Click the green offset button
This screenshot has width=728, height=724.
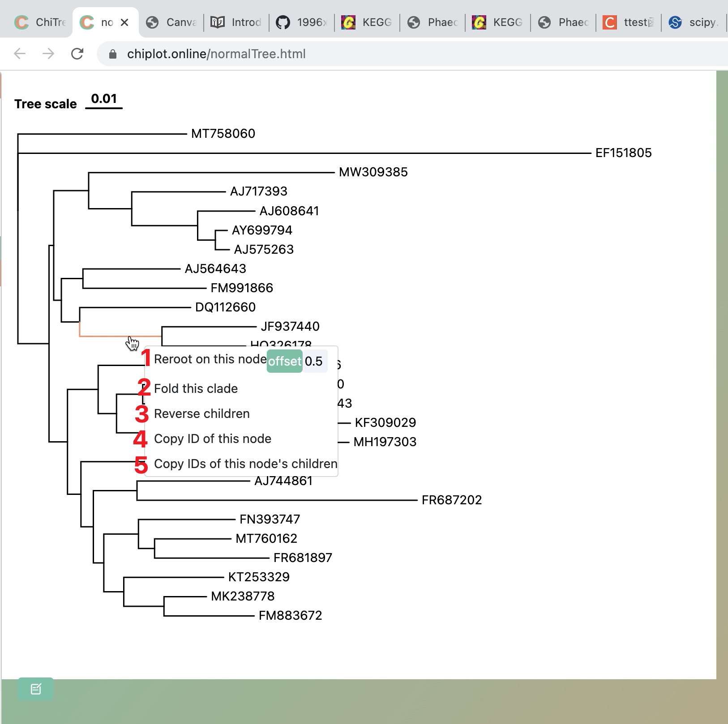(285, 361)
